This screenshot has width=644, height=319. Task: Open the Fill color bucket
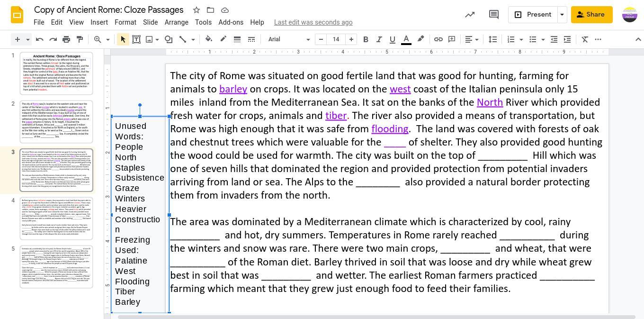pos(209,39)
